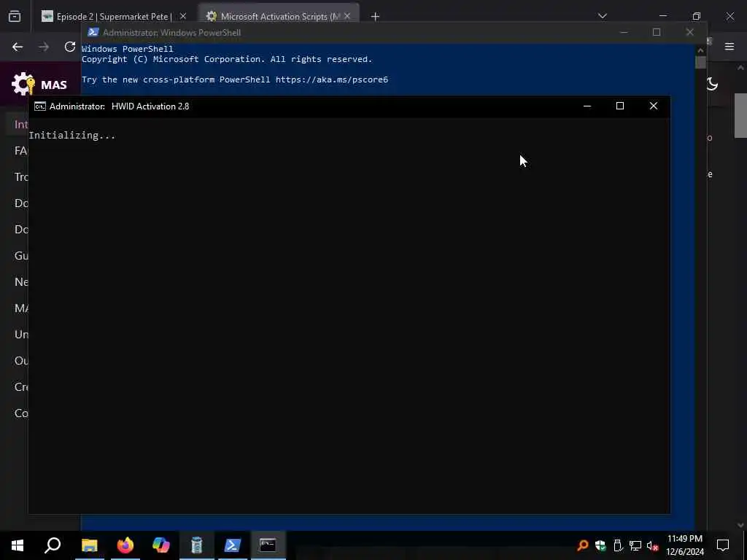The height and width of the screenshot is (560, 747).
Task: Click the Initializing... text in console
Action: click(72, 135)
